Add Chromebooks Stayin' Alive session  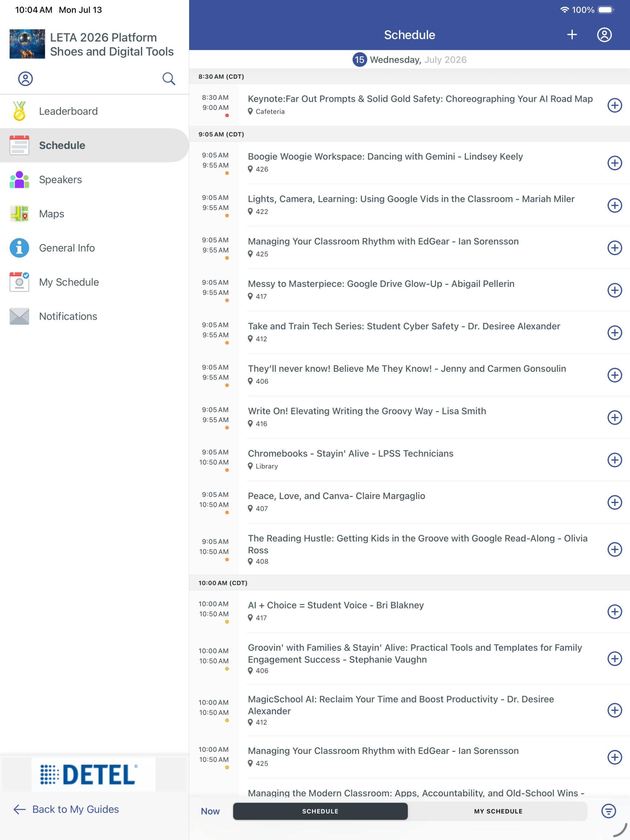coord(614,460)
